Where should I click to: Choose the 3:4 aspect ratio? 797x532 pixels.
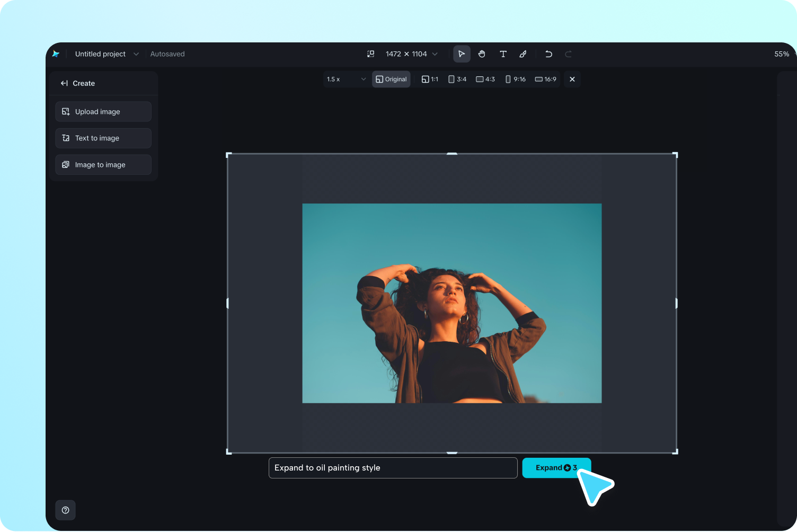click(457, 79)
